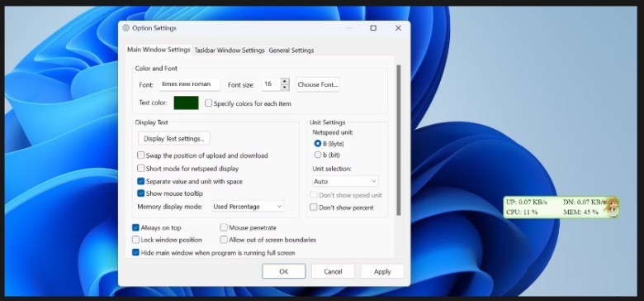Increase font size with up arrow
The height and width of the screenshot is (301, 644).
285,81
